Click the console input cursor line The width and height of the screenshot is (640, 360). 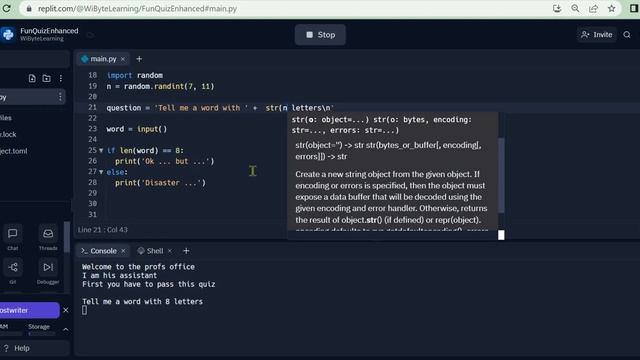84,310
